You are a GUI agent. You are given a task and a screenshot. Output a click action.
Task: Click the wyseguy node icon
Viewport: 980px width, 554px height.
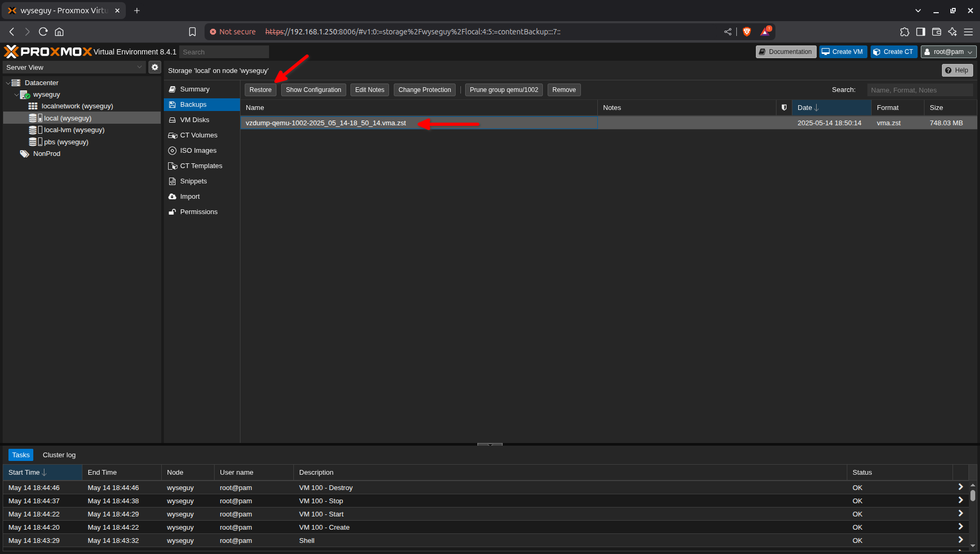pyautogui.click(x=25, y=95)
